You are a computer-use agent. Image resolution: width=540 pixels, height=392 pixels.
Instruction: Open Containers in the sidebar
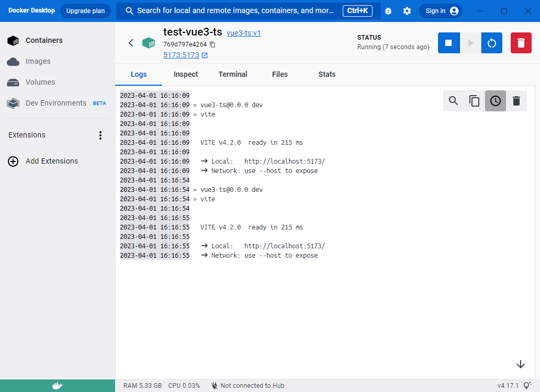click(x=57, y=41)
